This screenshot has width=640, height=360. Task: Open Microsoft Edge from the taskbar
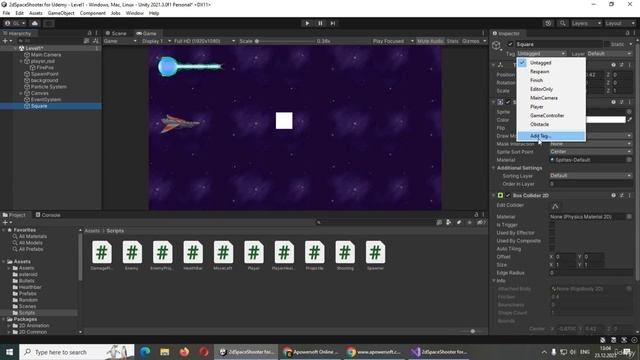point(145,351)
